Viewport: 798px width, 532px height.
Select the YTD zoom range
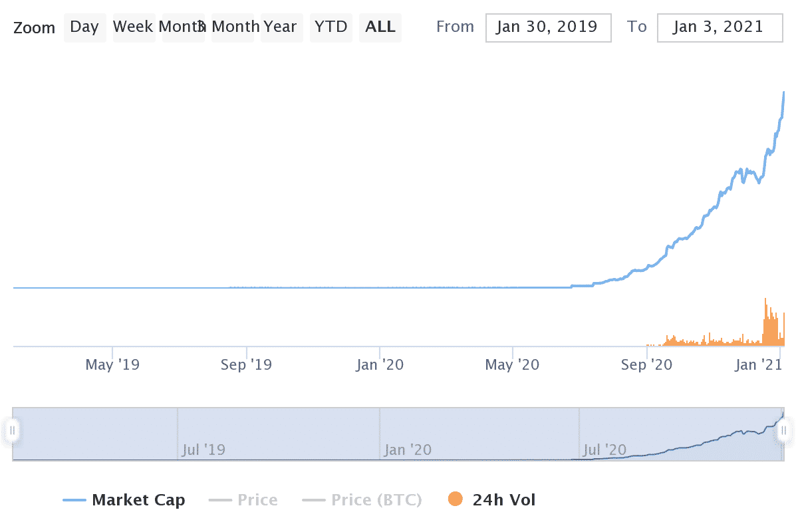click(331, 27)
